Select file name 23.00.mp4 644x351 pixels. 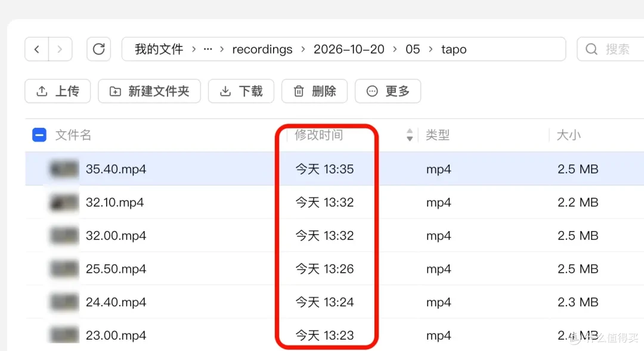(116, 335)
